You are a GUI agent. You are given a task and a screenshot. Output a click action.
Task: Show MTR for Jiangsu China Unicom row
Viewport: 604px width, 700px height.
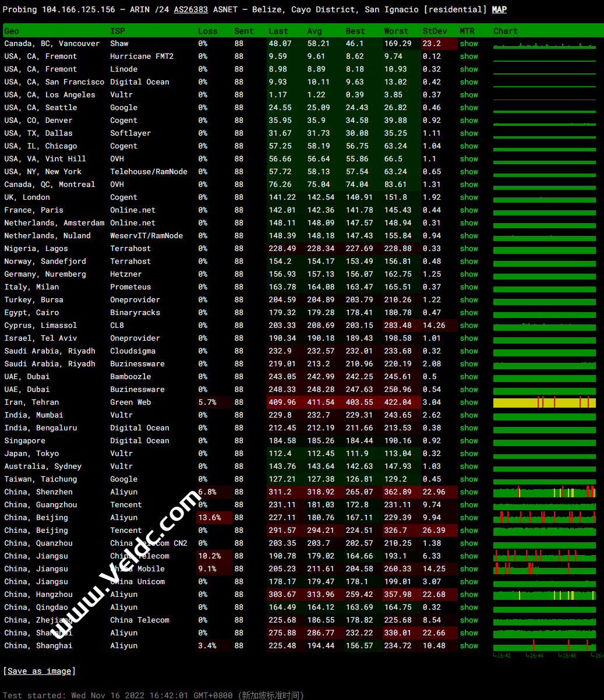click(469, 582)
